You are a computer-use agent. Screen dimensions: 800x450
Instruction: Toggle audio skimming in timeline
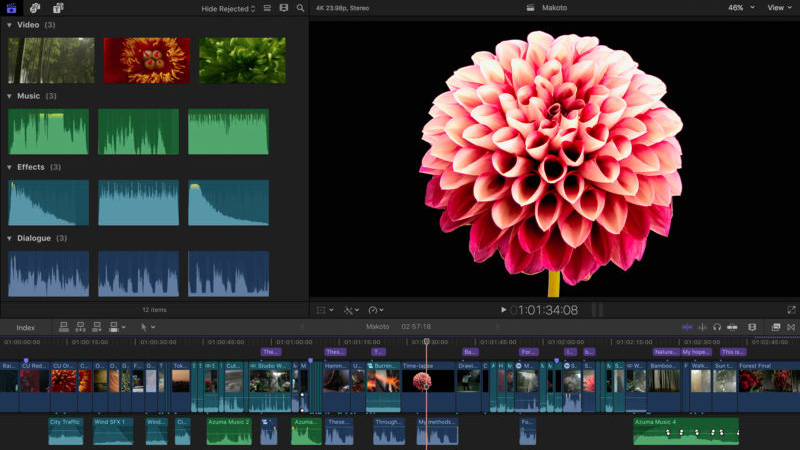703,327
